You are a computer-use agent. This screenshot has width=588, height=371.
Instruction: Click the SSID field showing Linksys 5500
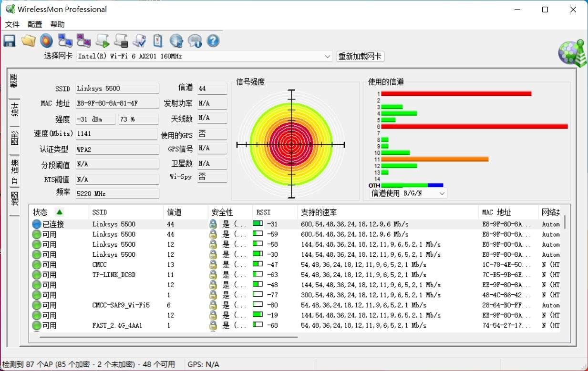(117, 88)
